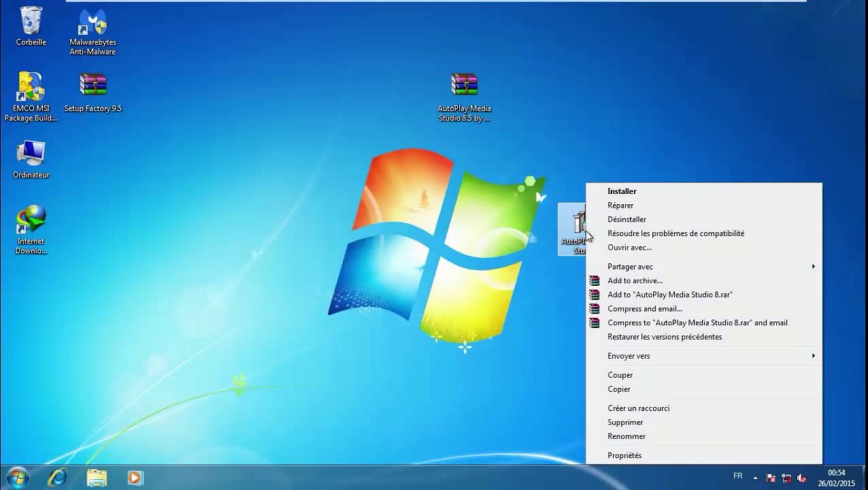868x490 pixels.
Task: Choose Désinstaller in the context menu
Action: 704,219
